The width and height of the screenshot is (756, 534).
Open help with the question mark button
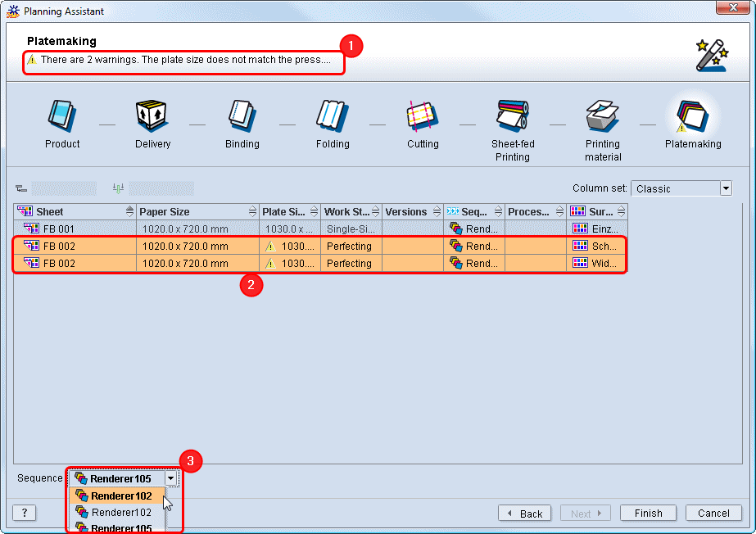point(24,513)
